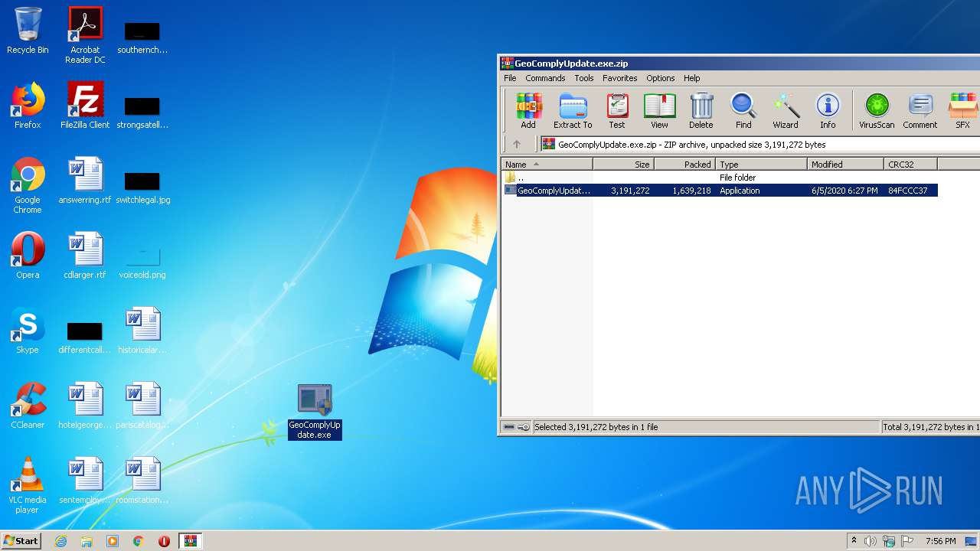Select the parent folder ".." row
The height and width of the screenshot is (551, 980).
pyautogui.click(x=720, y=178)
